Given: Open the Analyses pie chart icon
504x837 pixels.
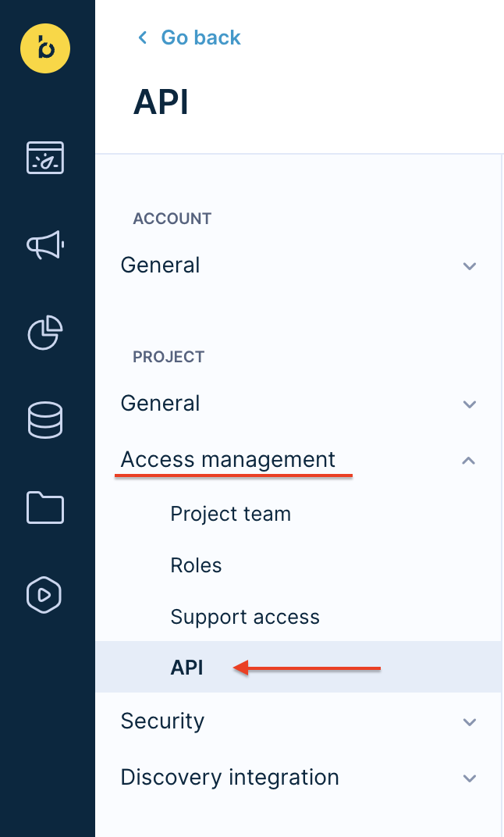Looking at the screenshot, I should pyautogui.click(x=45, y=333).
